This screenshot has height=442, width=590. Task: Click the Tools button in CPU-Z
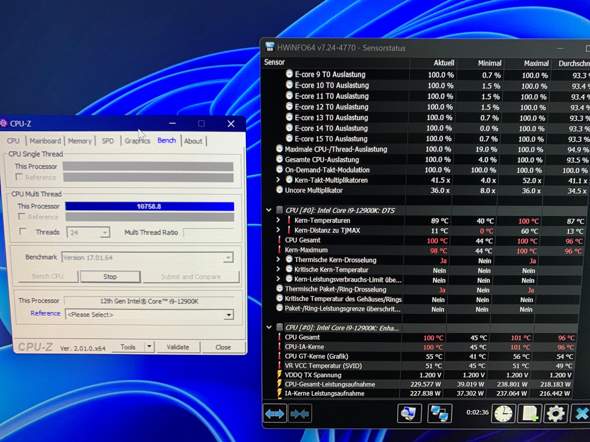click(x=128, y=347)
